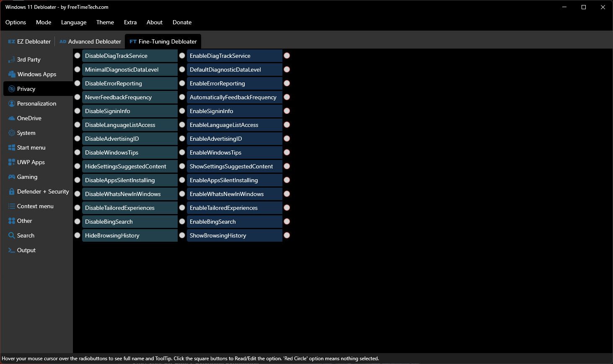Click the ShowBrowsingHistory button

point(235,235)
